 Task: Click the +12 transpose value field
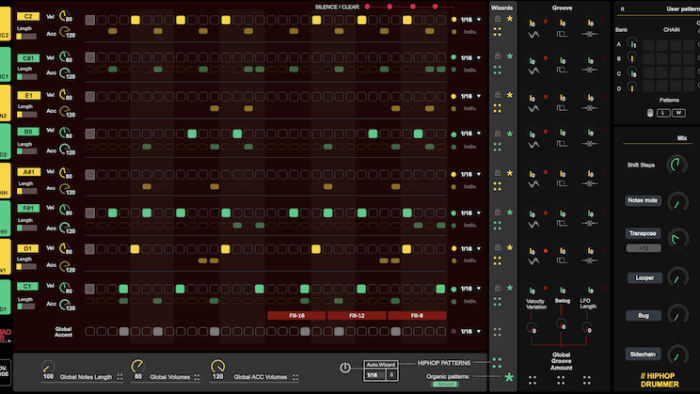[x=643, y=248]
